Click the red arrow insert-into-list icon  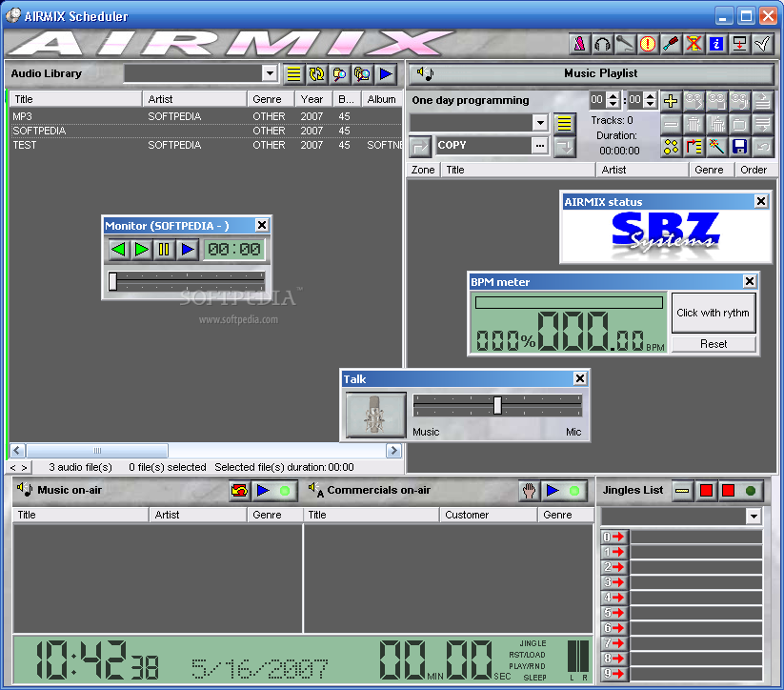[x=694, y=147]
